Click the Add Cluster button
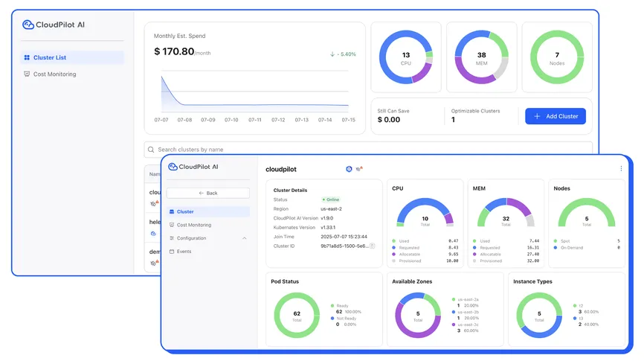This screenshot has height=364, width=644. tap(556, 116)
